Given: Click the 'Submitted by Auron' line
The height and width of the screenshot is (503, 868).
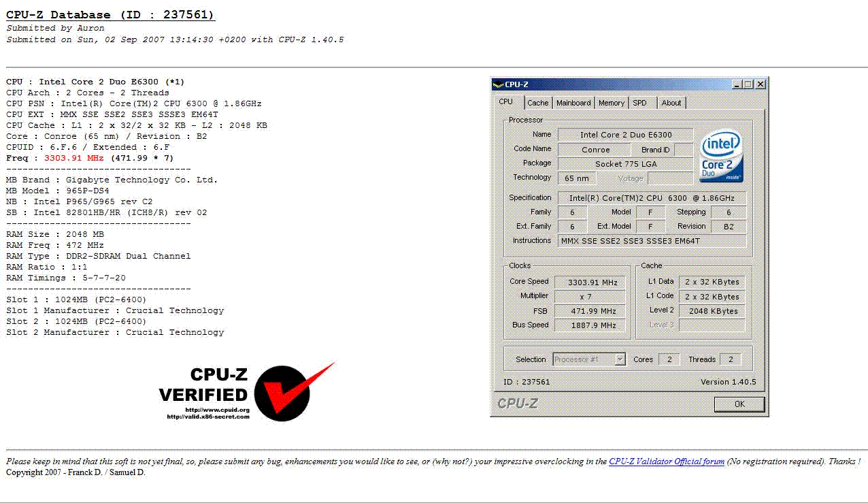Looking at the screenshot, I should (56, 28).
